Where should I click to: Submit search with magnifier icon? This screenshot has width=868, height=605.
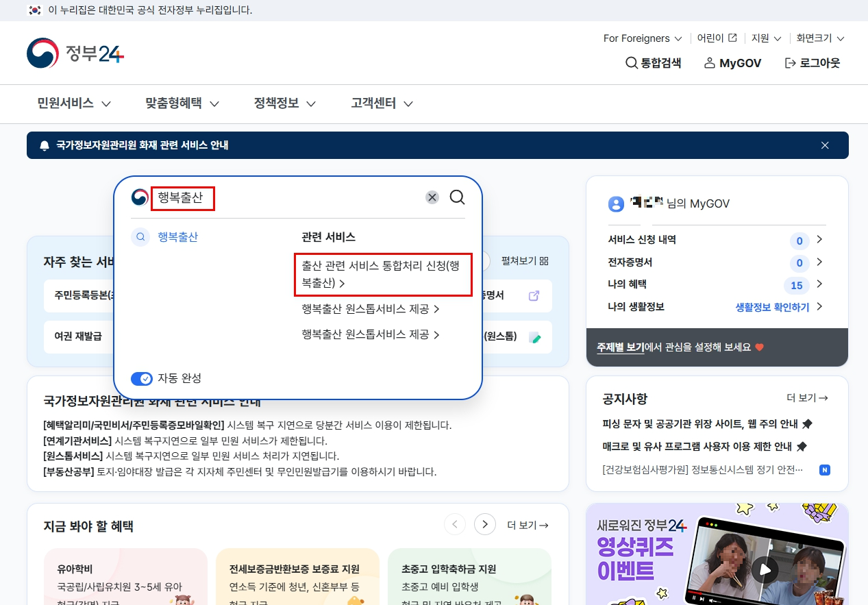click(x=457, y=197)
